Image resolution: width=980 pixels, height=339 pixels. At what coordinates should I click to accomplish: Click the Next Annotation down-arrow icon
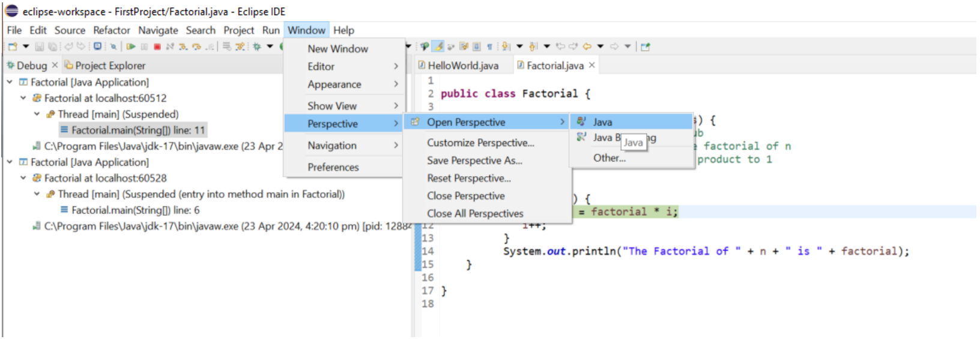click(506, 46)
